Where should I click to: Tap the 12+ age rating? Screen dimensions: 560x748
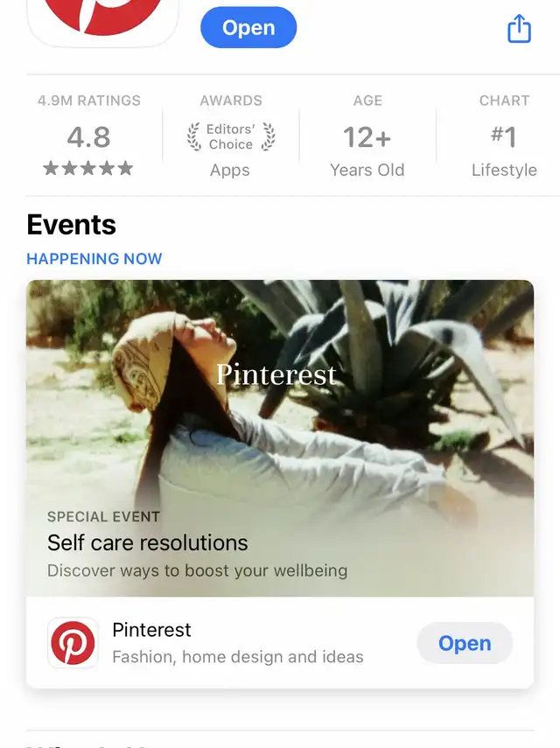click(367, 137)
